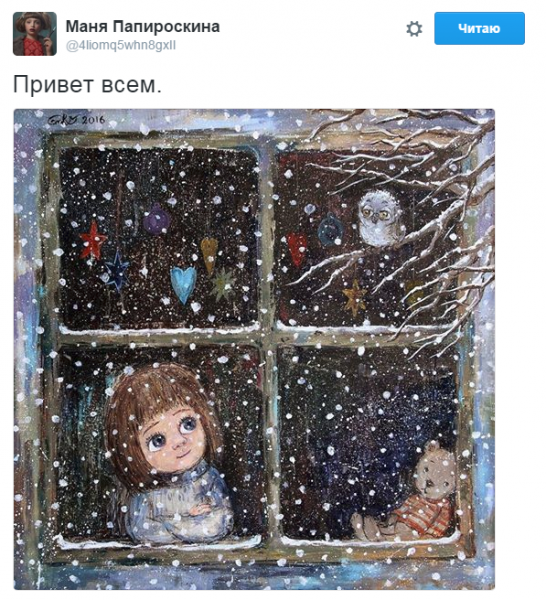Click the purple ball ornament
The image size is (546, 600).
click(156, 218)
